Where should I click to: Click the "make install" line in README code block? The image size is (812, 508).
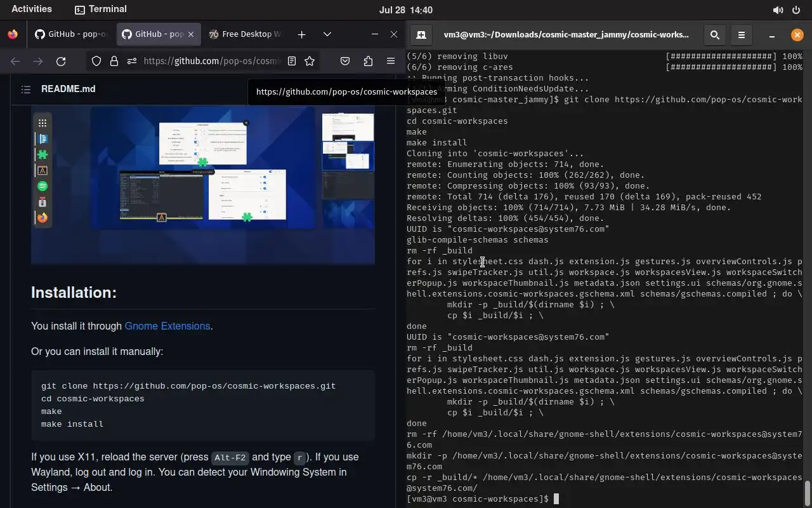point(72,424)
